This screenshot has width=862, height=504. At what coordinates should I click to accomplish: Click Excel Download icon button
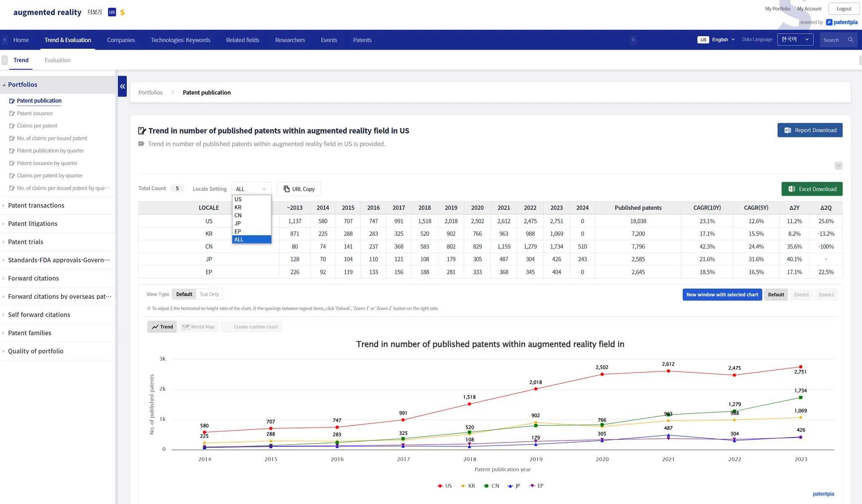click(791, 189)
